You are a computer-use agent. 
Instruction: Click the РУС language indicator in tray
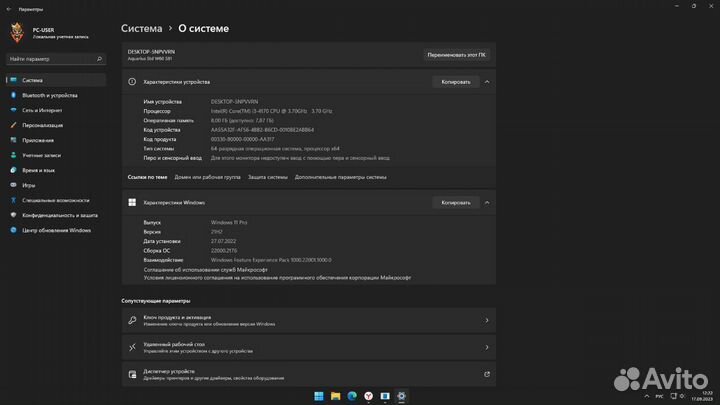tap(659, 396)
